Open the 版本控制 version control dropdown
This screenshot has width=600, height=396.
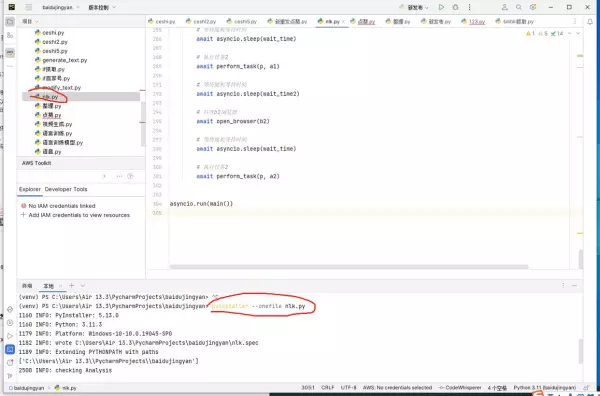point(102,7)
